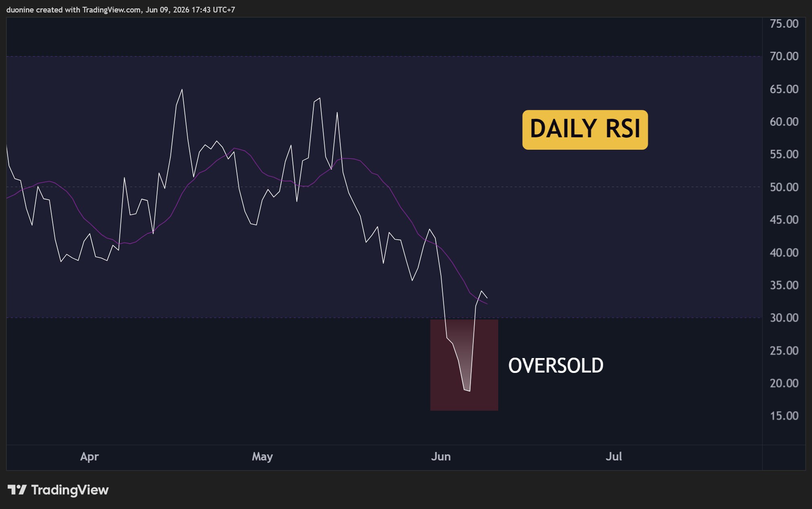This screenshot has width=812, height=509.
Task: Click the 40.00 axis value
Action: pos(784,252)
